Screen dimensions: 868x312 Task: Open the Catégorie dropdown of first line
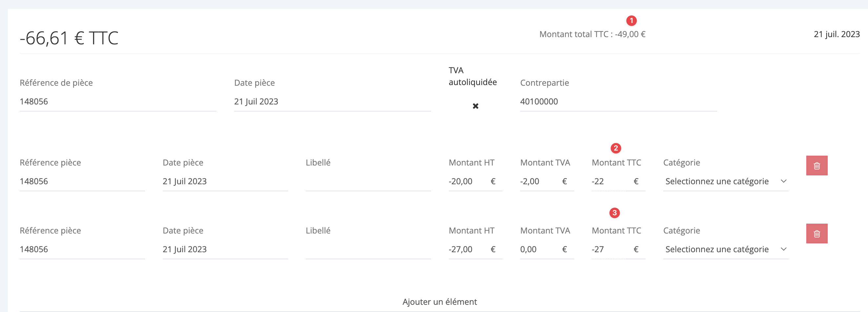(726, 182)
